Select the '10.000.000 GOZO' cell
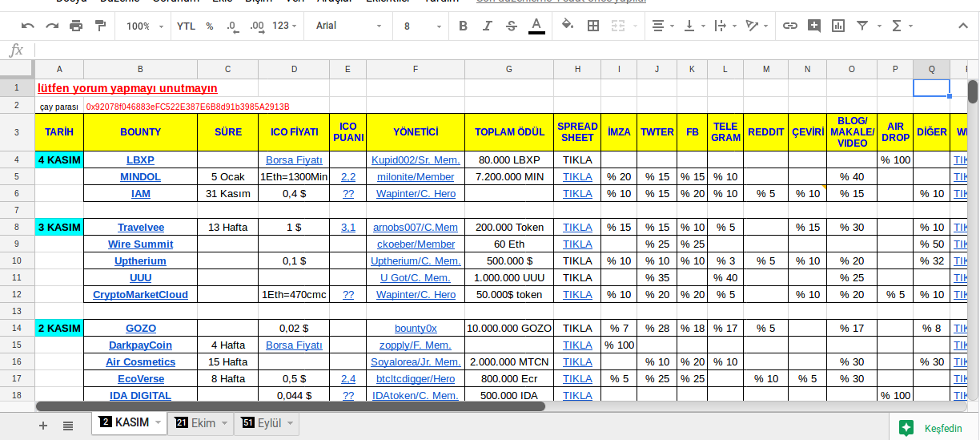Screen dimensions: 980x440 click(509, 328)
